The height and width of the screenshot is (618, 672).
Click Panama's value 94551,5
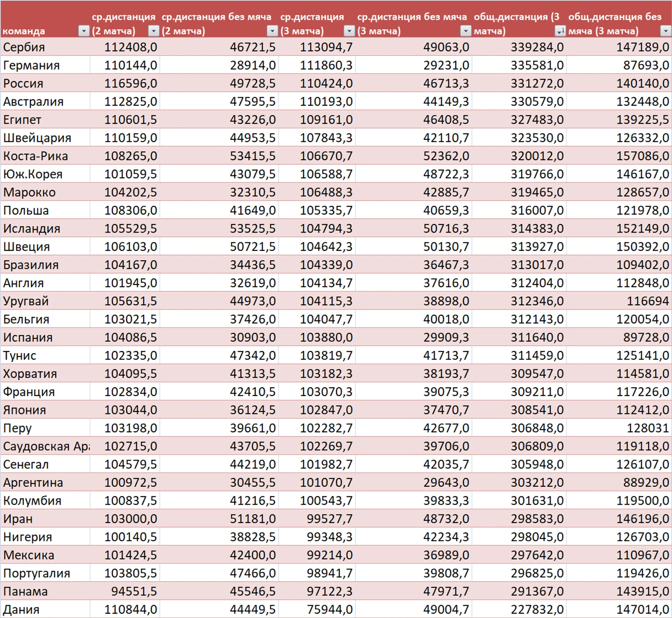tap(134, 591)
